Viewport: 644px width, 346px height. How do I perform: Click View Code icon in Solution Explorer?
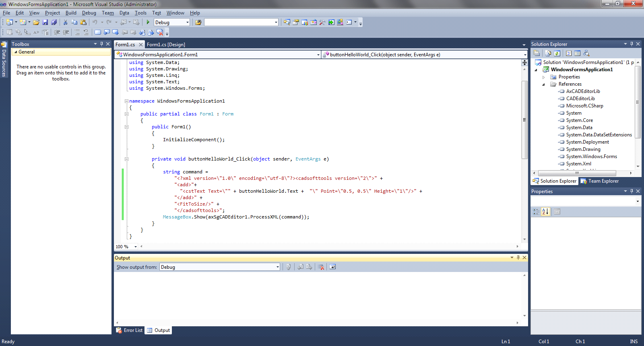[x=568, y=53]
